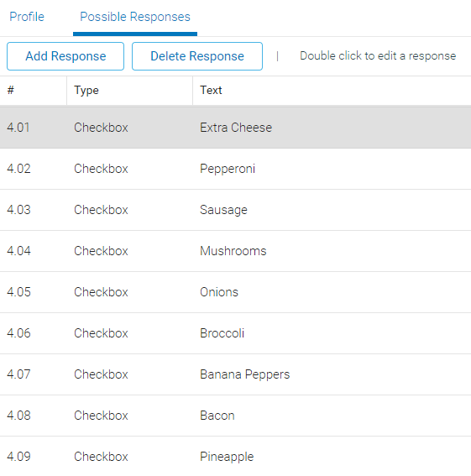Select the Pineapple response row
Viewport: 471px width, 476px height.
tap(235, 456)
